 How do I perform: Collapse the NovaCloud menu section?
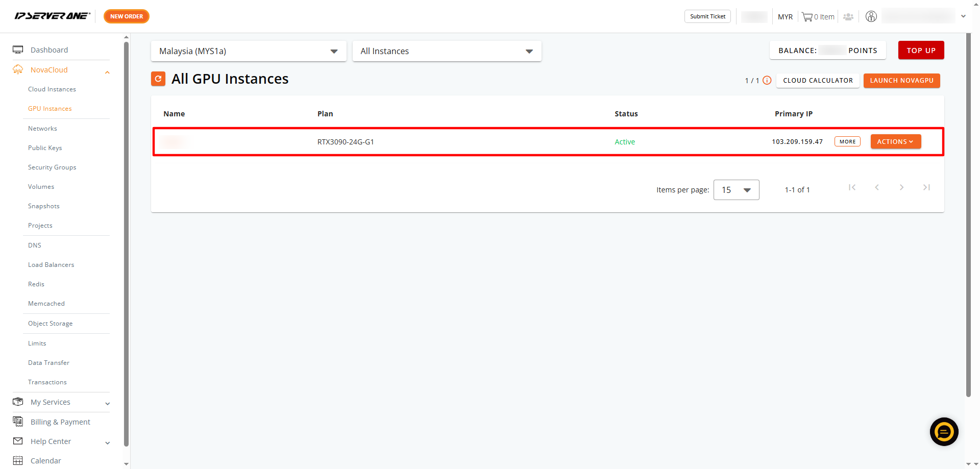point(107,72)
